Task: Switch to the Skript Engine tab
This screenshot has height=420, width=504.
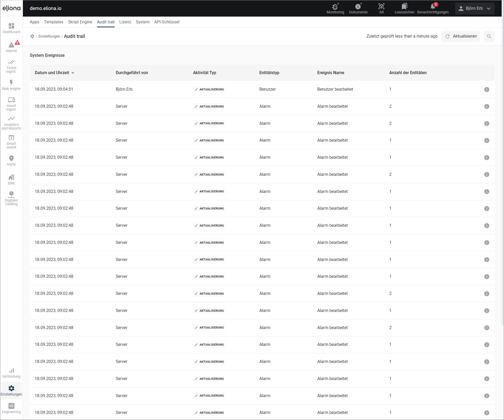Action: [x=80, y=22]
